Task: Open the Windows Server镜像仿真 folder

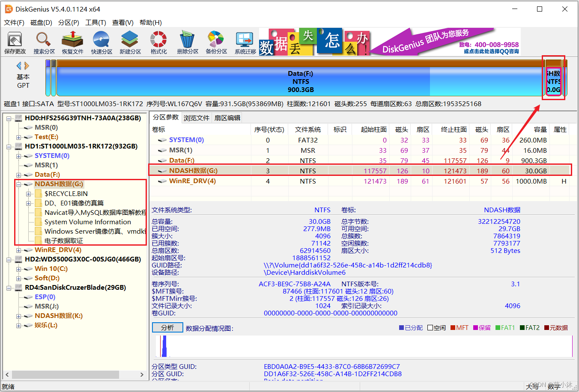Action: point(95,231)
